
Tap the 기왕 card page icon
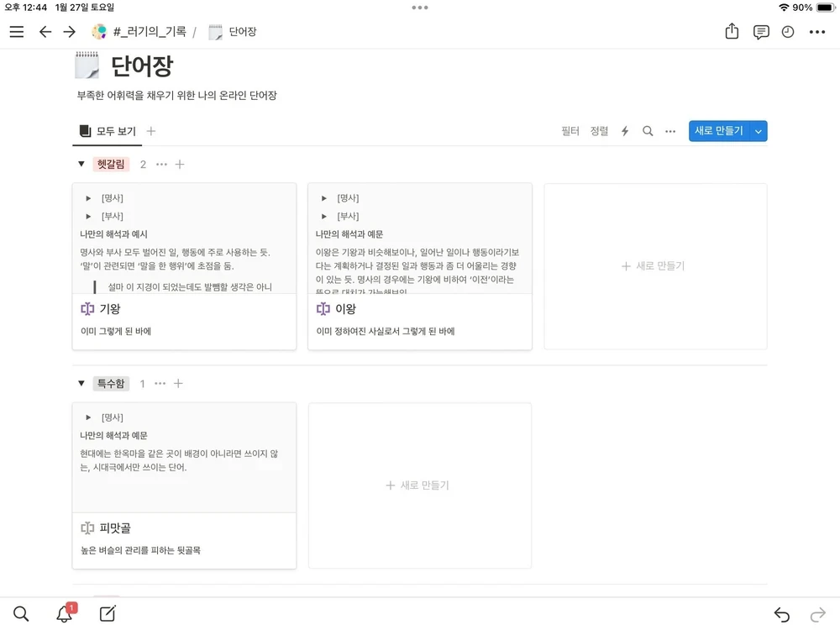click(x=87, y=309)
